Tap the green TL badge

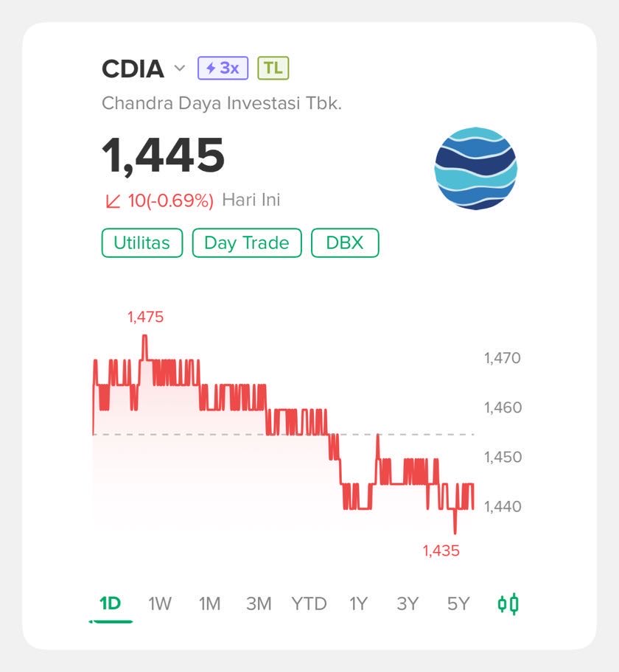click(273, 68)
